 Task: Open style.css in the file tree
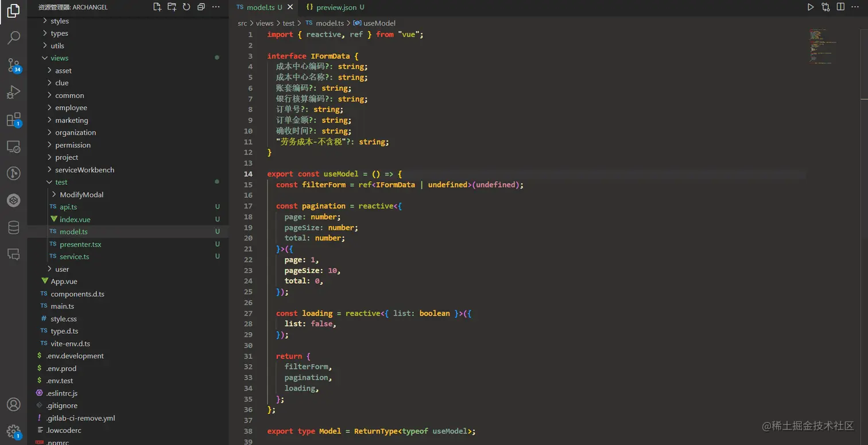coord(127,319)
